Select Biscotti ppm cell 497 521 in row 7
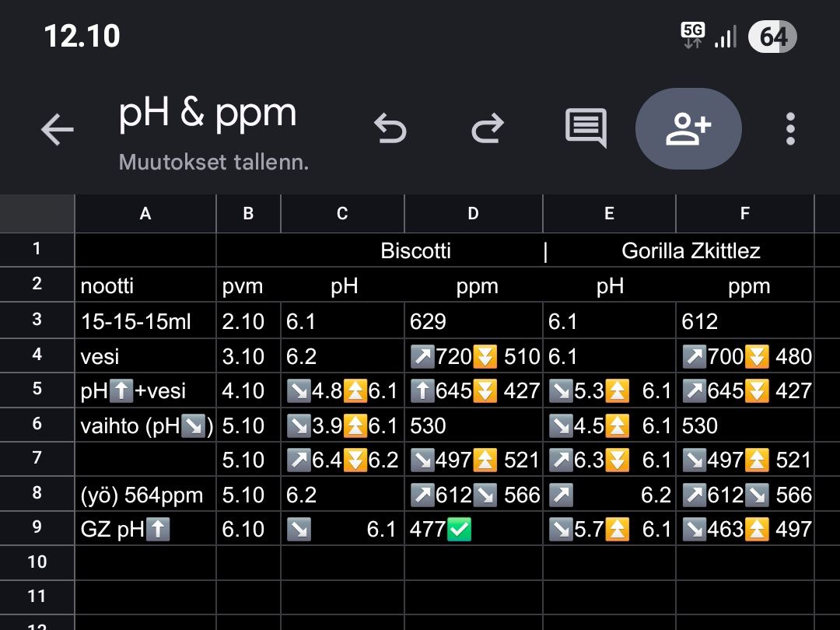This screenshot has width=840, height=630. tap(473, 460)
